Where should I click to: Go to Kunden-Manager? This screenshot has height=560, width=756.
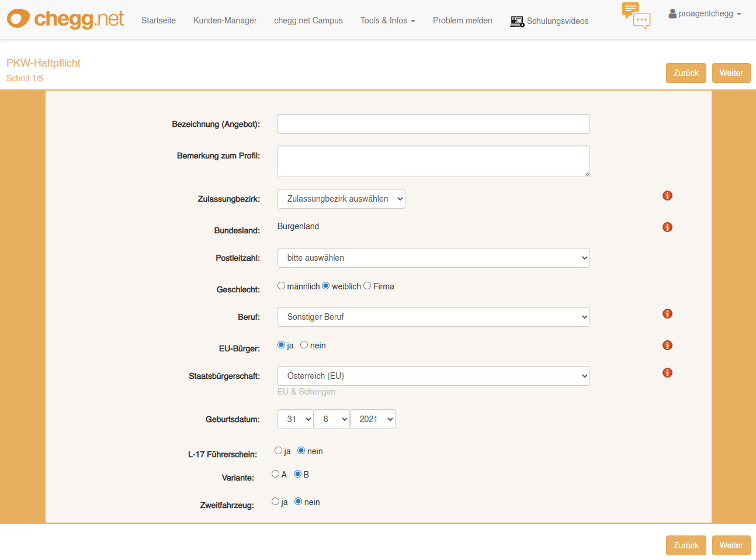click(x=225, y=20)
